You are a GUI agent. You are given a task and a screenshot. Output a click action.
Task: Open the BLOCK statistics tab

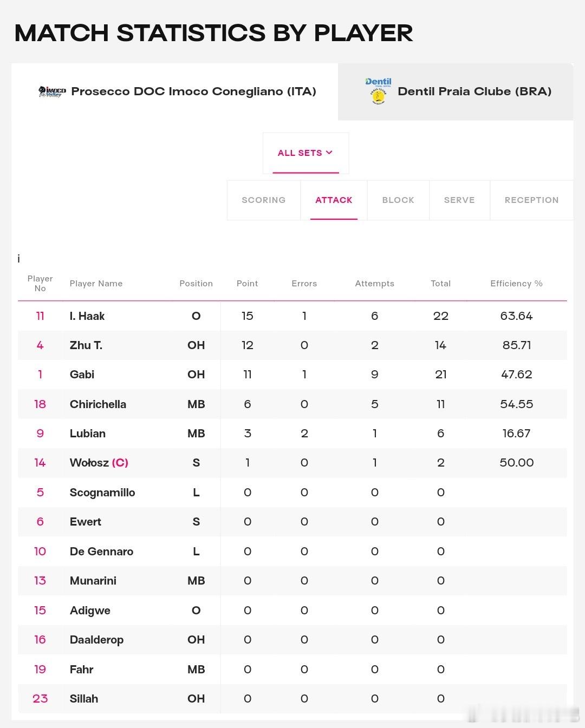398,200
